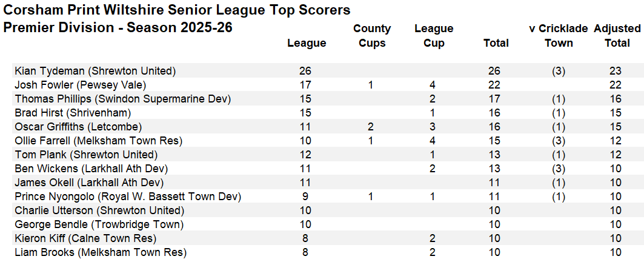Click the Kian Tydeman player row name
The height and width of the screenshot is (259, 644).
coord(95,71)
